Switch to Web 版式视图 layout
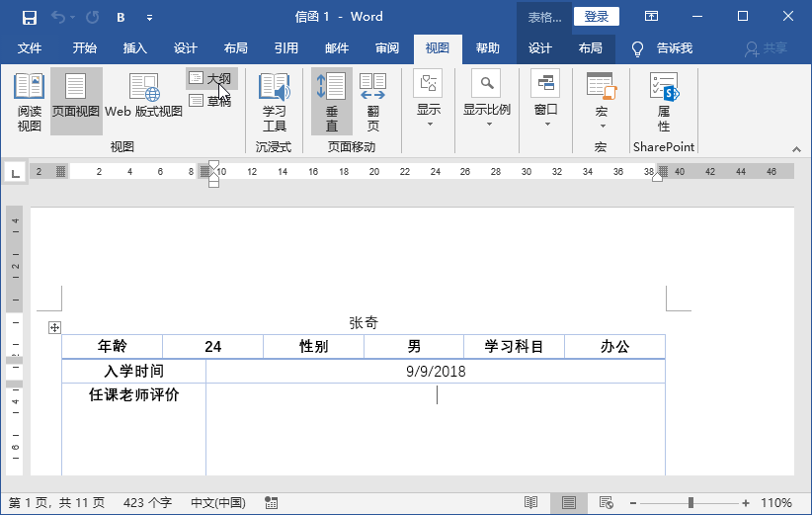This screenshot has height=515, width=812. [x=143, y=102]
